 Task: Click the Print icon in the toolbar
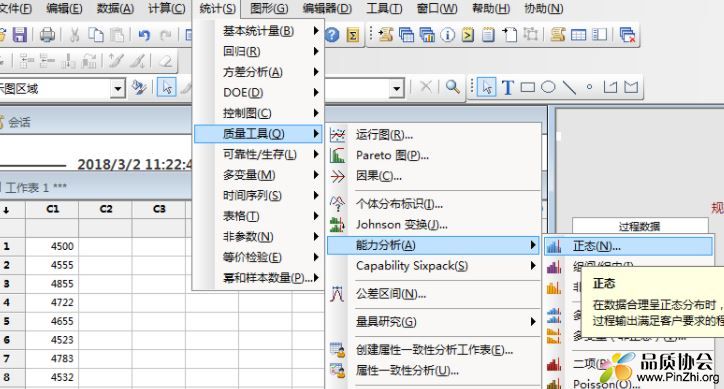pos(47,35)
